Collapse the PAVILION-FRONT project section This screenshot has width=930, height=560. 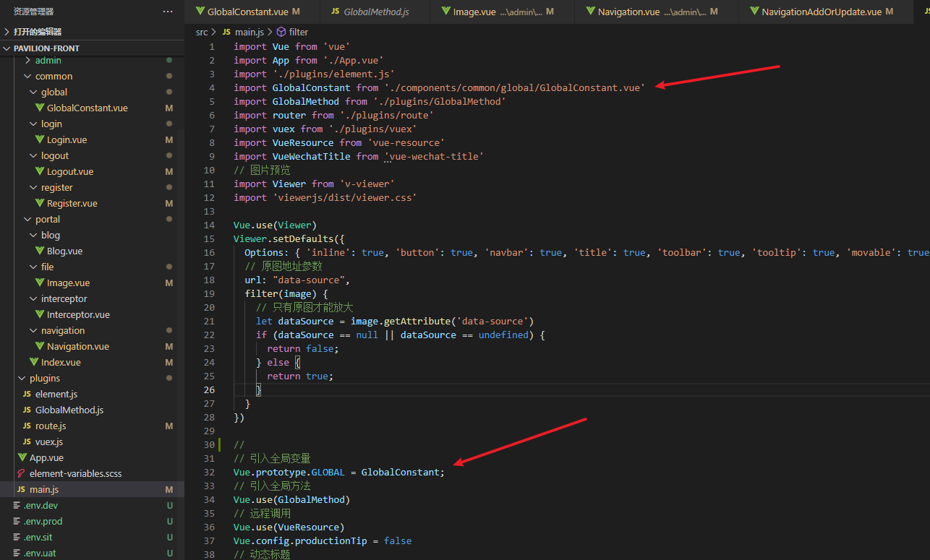(x=7, y=48)
